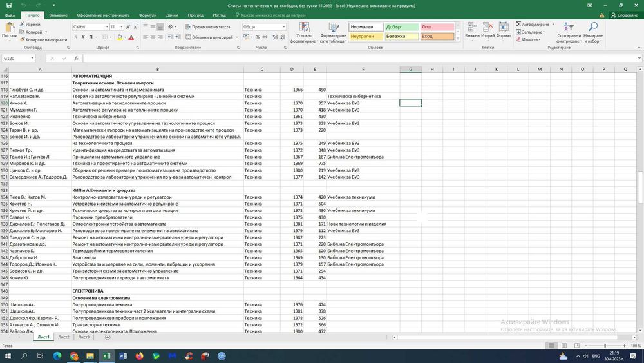This screenshot has width=644, height=363.
Task: Open the Windows Start menu
Action: click(8, 356)
